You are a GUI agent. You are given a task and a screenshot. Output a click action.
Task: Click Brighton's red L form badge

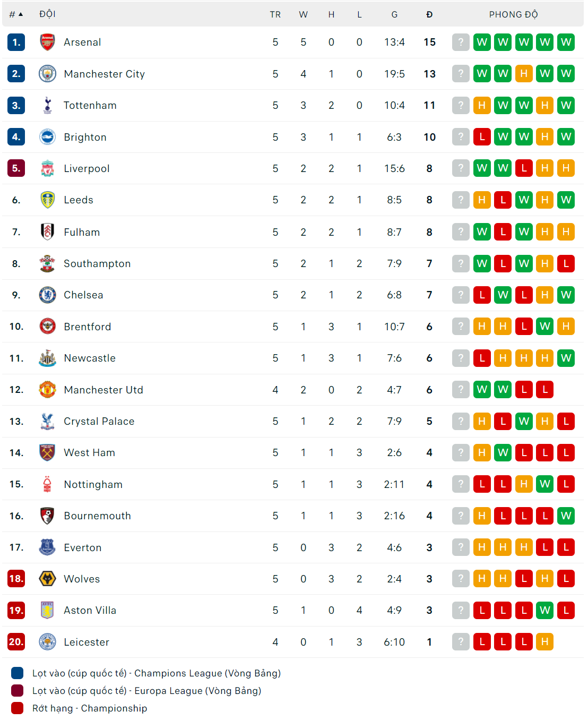click(482, 137)
